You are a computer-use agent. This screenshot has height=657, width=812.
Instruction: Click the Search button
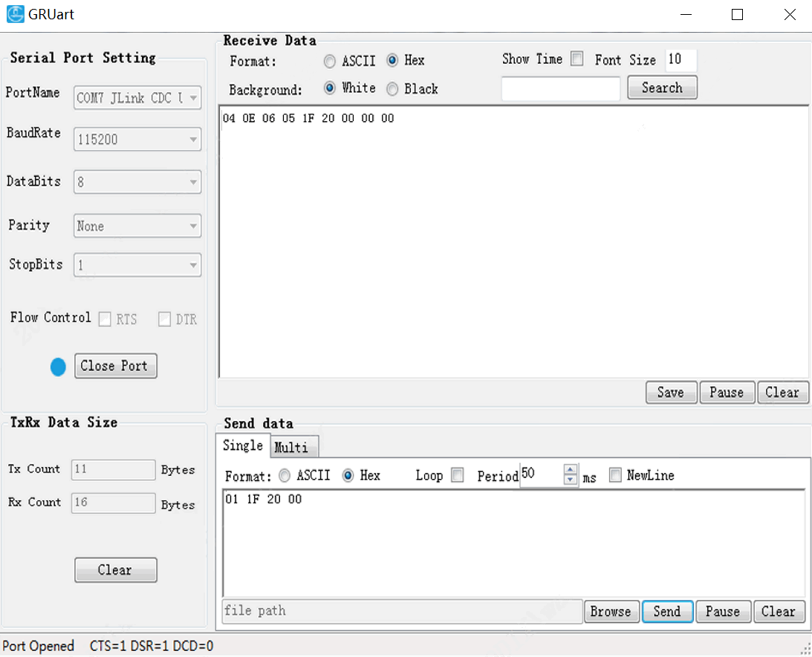[x=662, y=88]
